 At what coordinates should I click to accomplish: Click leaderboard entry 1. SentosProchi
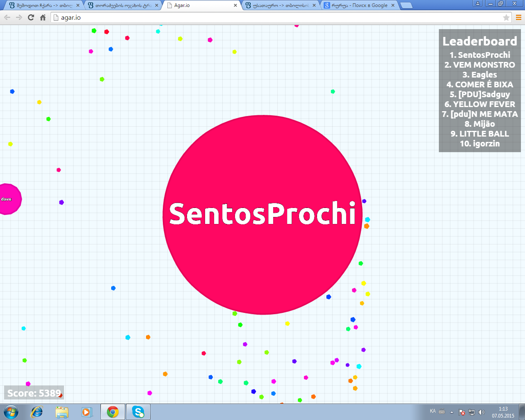coord(480,55)
